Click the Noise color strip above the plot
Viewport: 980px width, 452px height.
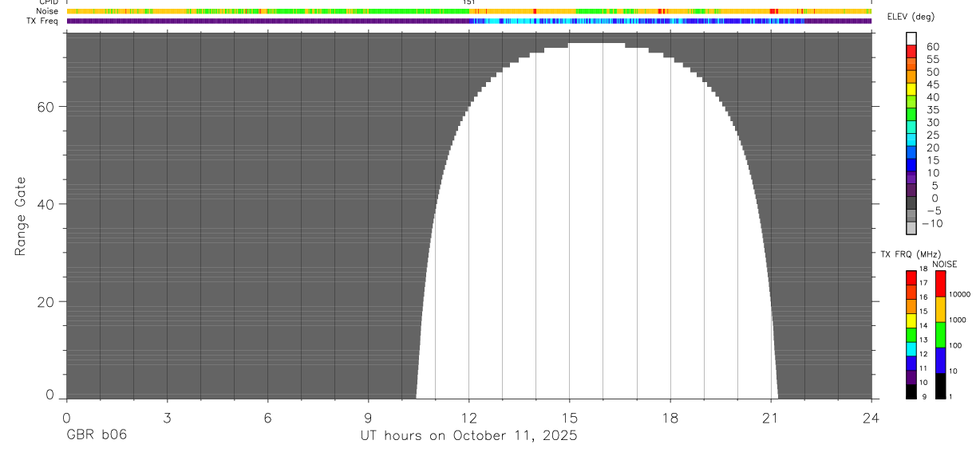coord(468,11)
